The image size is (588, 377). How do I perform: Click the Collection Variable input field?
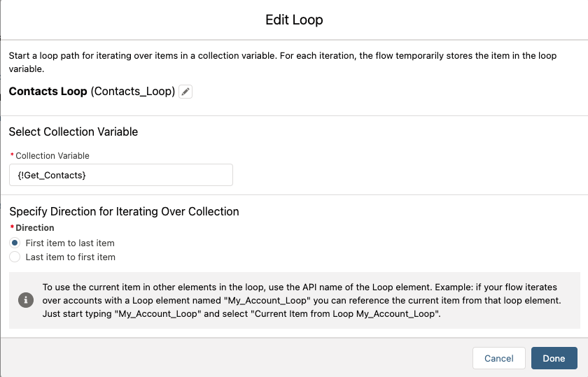tap(120, 175)
